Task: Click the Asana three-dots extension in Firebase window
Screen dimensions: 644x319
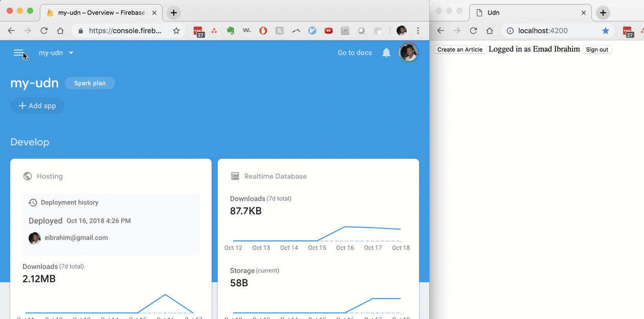Action: (214, 31)
